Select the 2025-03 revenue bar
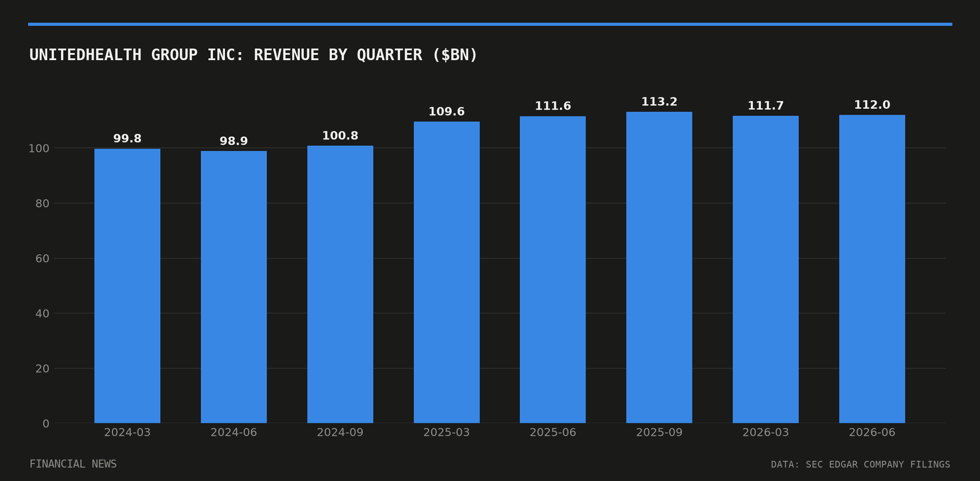 447,272
